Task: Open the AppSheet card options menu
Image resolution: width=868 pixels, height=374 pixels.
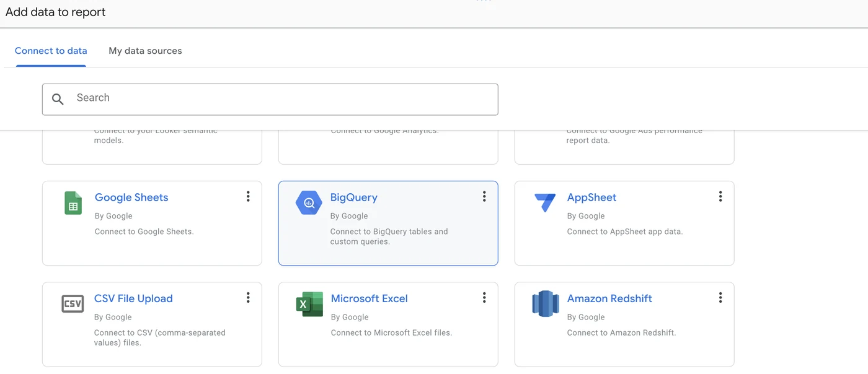Action: (720, 196)
